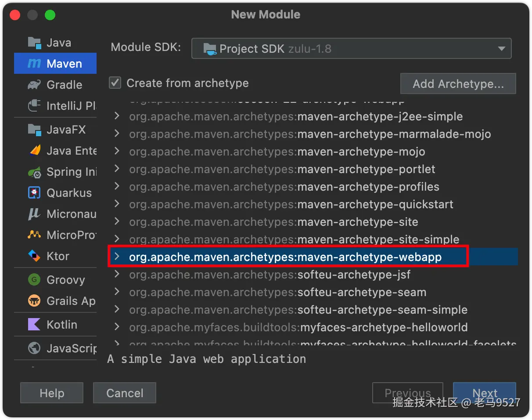Image resolution: width=532 pixels, height=420 pixels.
Task: Expand maven-archetype-profiles node
Action: (x=117, y=187)
